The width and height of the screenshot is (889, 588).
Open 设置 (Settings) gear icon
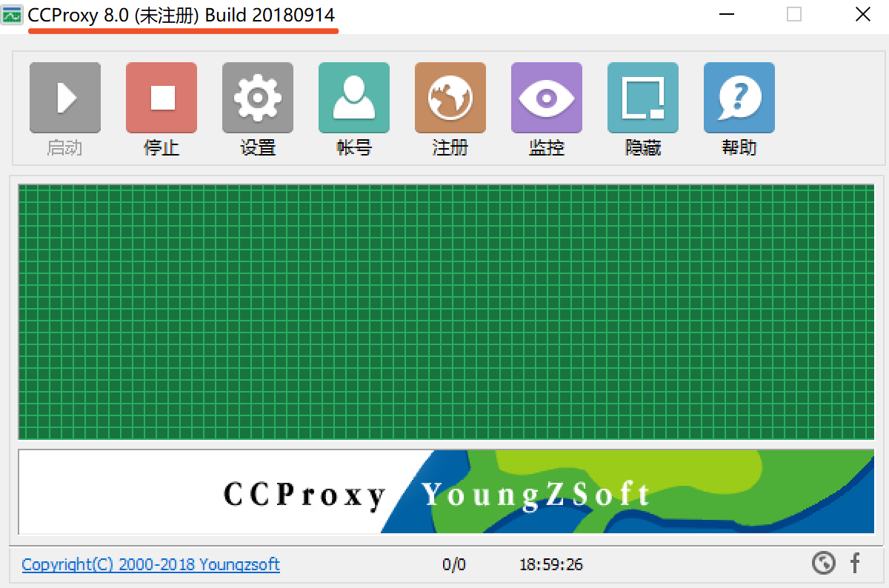(x=258, y=98)
